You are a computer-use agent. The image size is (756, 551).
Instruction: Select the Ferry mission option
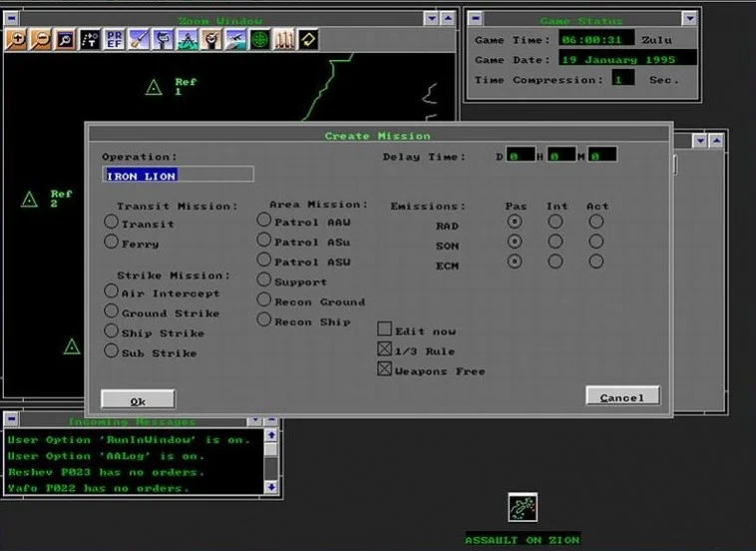[x=111, y=242]
